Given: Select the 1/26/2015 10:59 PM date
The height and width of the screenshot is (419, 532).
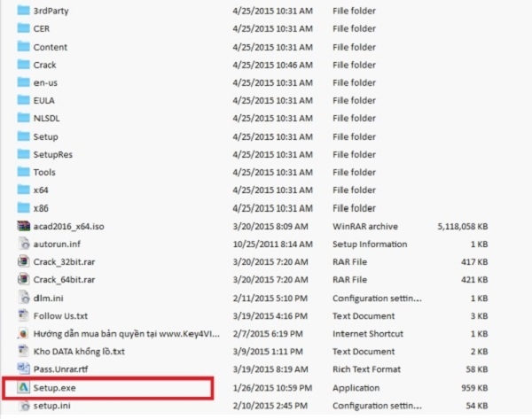Looking at the screenshot, I should click(272, 388).
